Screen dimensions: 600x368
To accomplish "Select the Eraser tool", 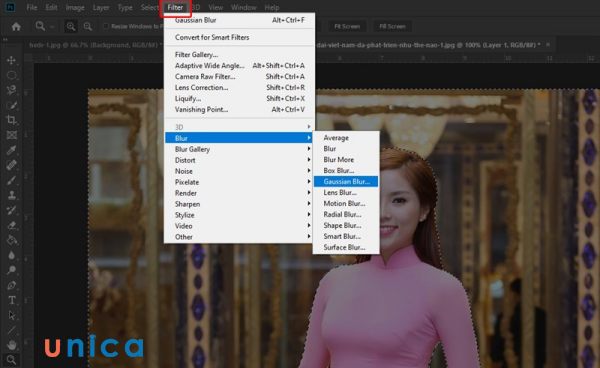I will 11,225.
